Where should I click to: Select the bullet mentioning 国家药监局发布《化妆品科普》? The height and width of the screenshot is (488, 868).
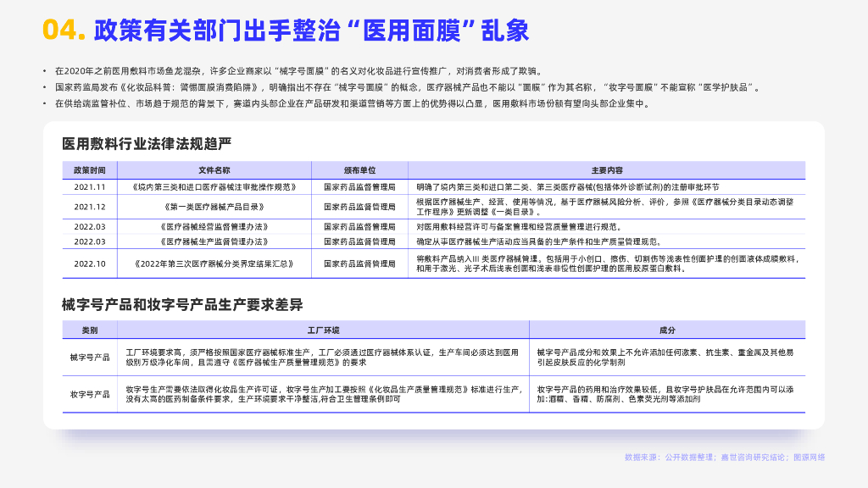pyautogui.click(x=408, y=87)
